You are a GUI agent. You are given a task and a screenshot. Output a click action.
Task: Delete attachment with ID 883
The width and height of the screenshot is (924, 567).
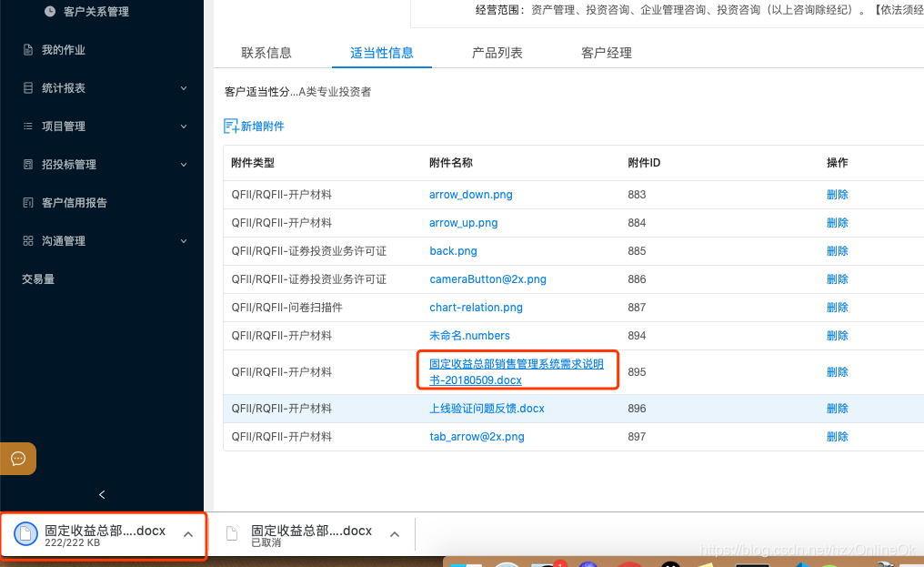[838, 194]
